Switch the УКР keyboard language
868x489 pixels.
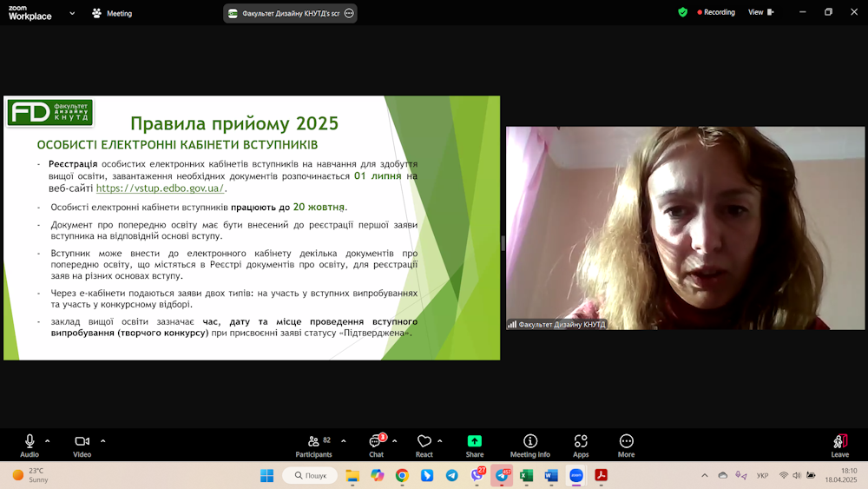pos(762,475)
